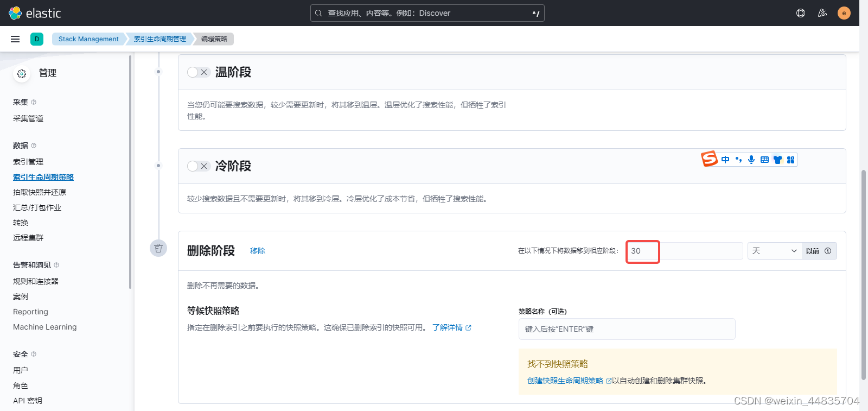
Task: Open the help menu lifebuoy icon
Action: [x=801, y=13]
